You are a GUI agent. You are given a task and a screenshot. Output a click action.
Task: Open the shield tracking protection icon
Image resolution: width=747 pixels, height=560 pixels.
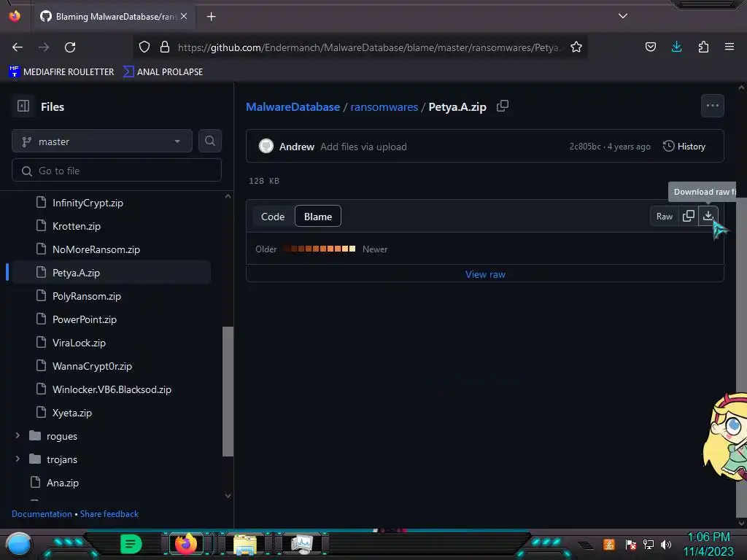tap(144, 47)
